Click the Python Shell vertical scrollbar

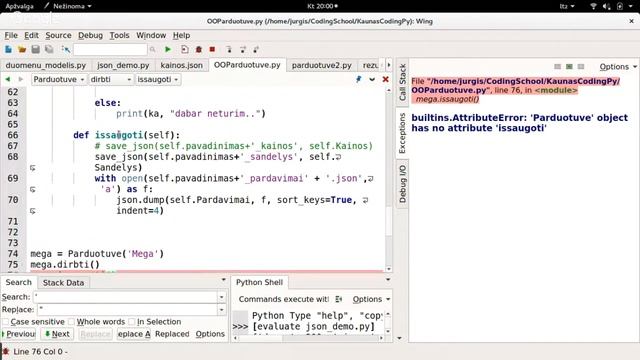click(388, 322)
